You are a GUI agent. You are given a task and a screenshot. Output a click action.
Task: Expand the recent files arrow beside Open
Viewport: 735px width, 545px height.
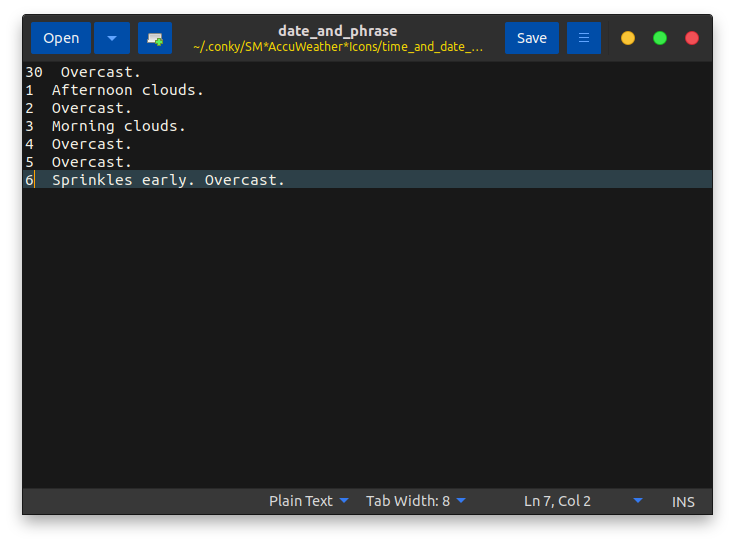[x=112, y=38]
